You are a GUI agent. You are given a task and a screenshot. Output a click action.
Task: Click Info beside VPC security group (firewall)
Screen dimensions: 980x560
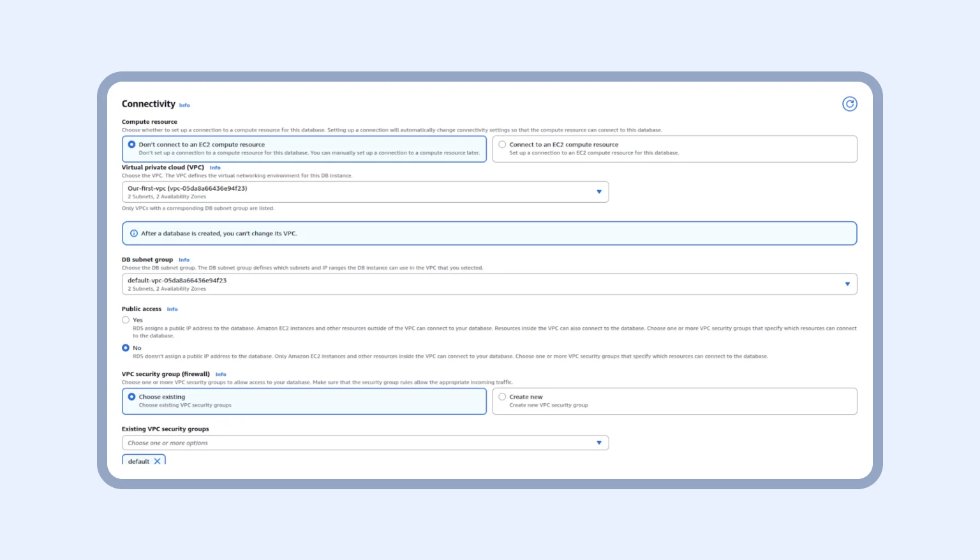220,374
